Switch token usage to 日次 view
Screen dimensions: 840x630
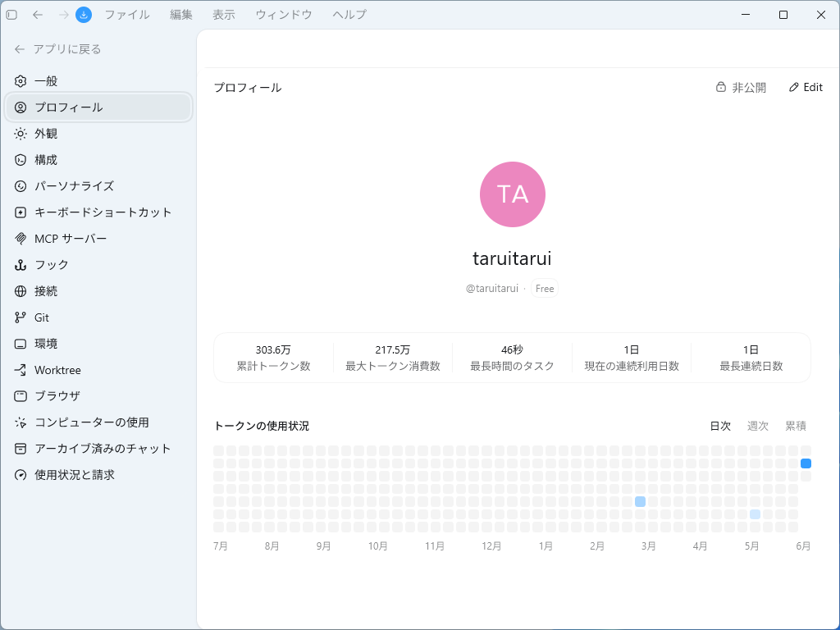coord(720,426)
